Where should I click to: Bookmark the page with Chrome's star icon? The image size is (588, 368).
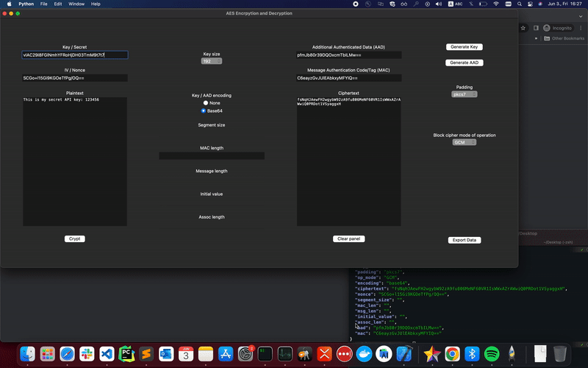[523, 28]
